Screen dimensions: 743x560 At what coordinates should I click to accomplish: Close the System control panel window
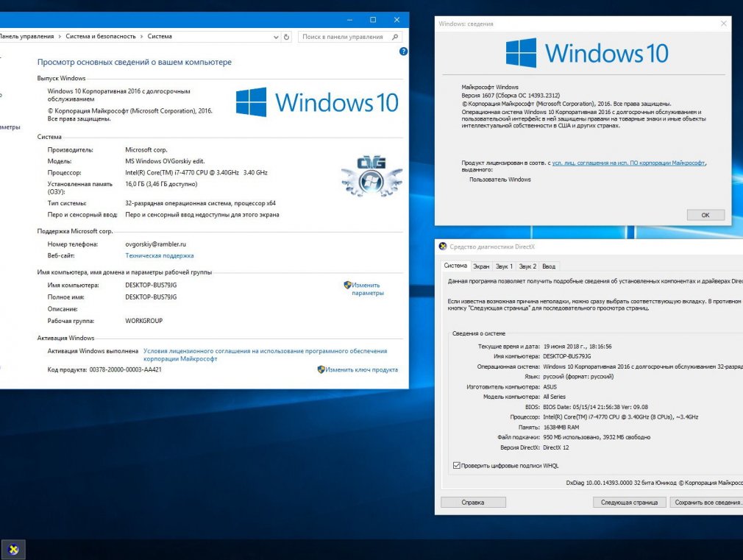click(397, 20)
